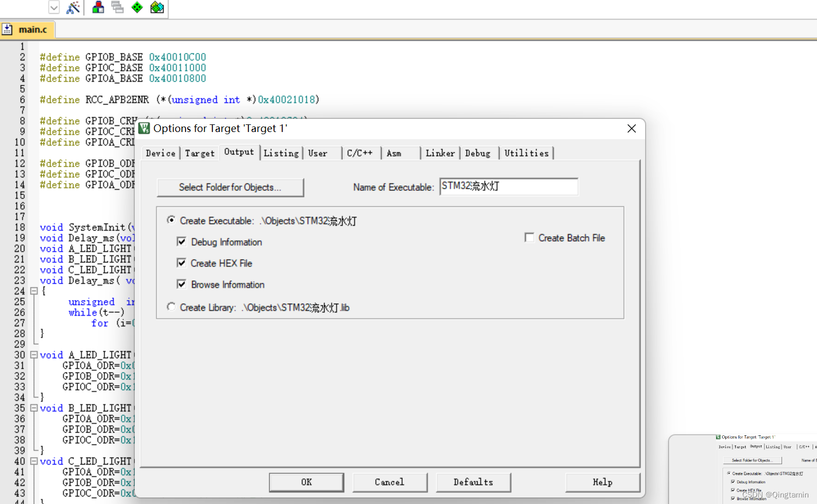
Task: Open Options for Target with the wand icon
Action: (x=73, y=8)
